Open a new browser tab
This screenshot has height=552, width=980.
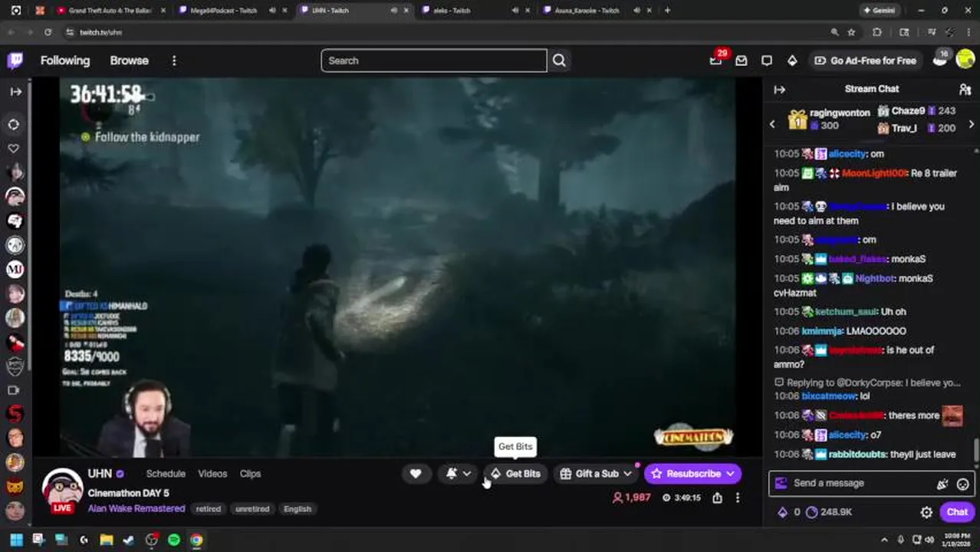[667, 11]
